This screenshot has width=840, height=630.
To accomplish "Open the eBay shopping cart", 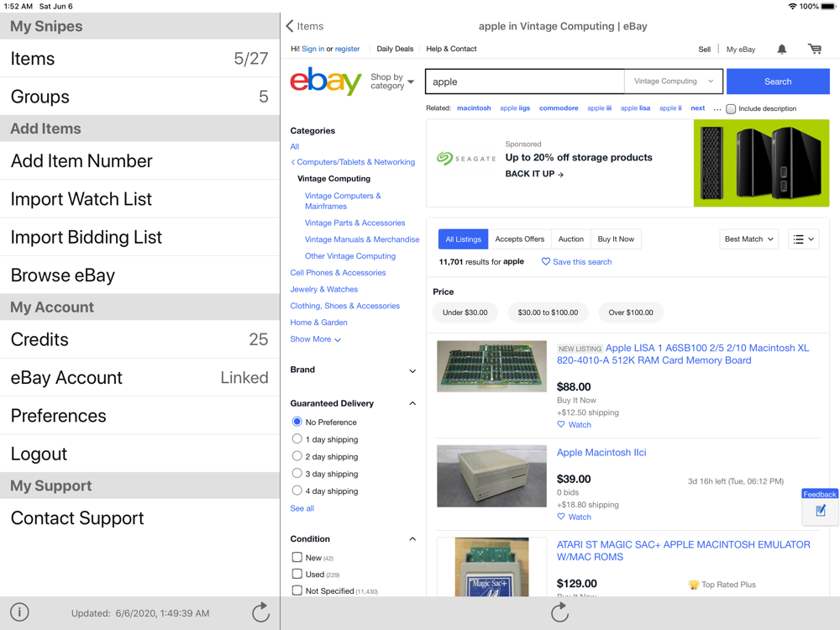I will [x=814, y=50].
